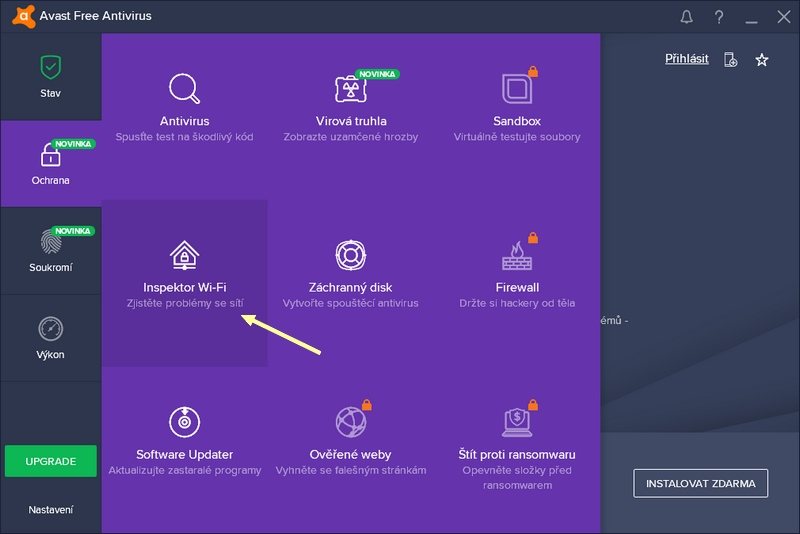Click the 'Software Updater' title text
Viewport: 800px width, 534px height.
(x=184, y=454)
